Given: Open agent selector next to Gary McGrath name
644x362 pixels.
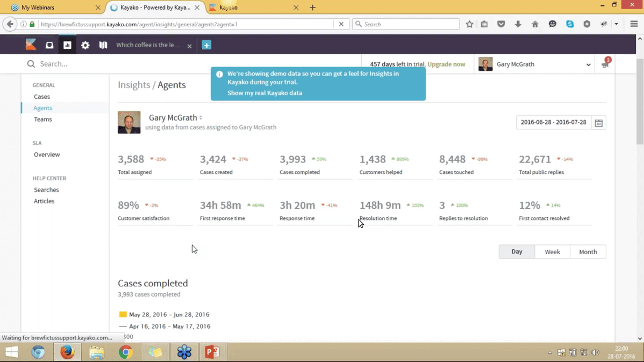Looking at the screenshot, I should click(201, 118).
